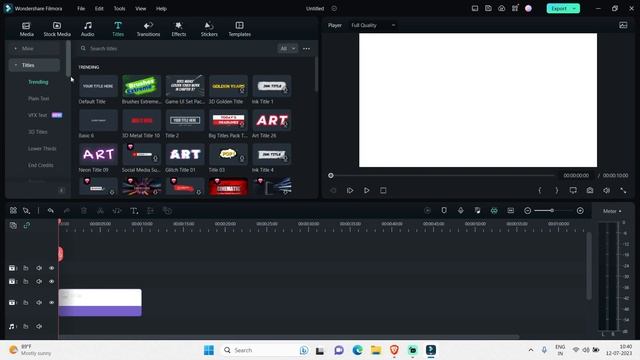Start voiceover recording with the microphone icon
The width and height of the screenshot is (640, 360).
point(461,210)
